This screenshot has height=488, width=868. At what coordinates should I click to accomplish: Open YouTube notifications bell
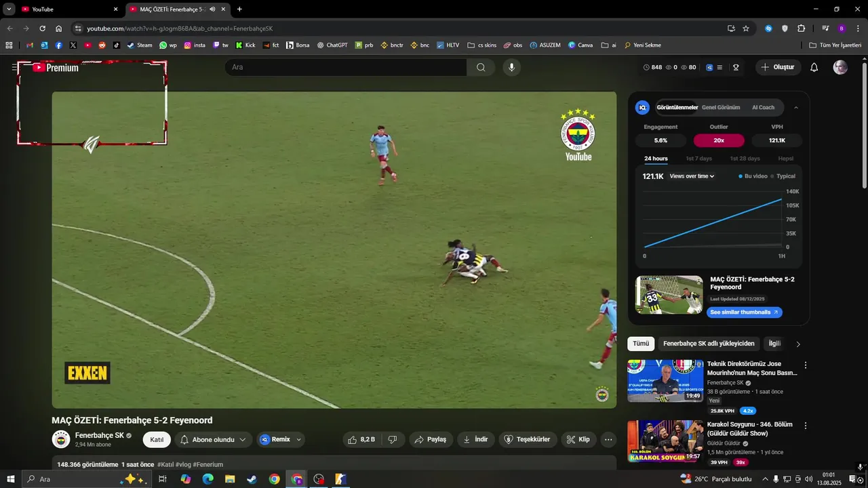tap(814, 67)
